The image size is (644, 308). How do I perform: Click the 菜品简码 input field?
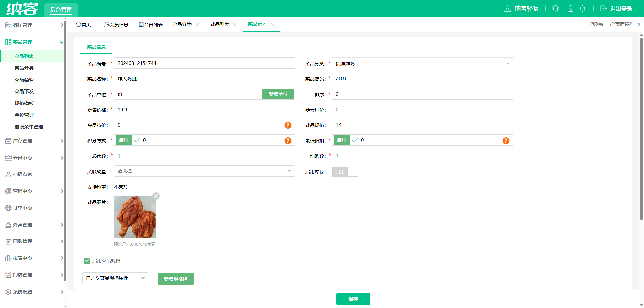(x=423, y=79)
